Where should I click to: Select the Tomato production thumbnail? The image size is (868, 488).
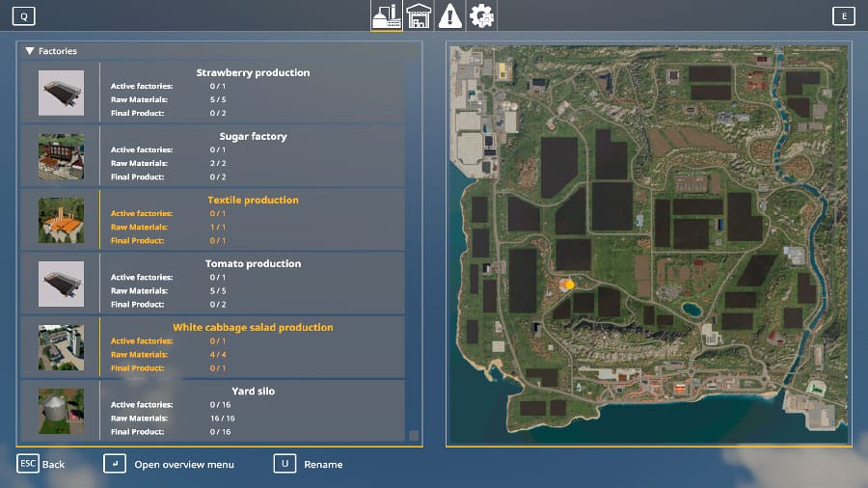(61, 284)
